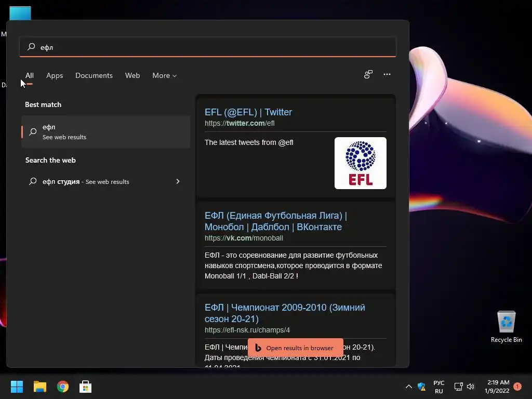
Task: Launch Google Chrome from taskbar
Action: pos(62,387)
